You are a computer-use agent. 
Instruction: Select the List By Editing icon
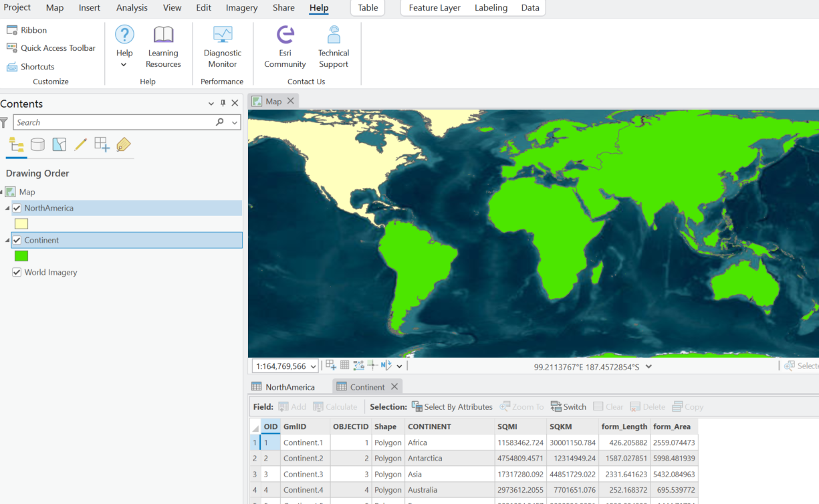tap(80, 144)
